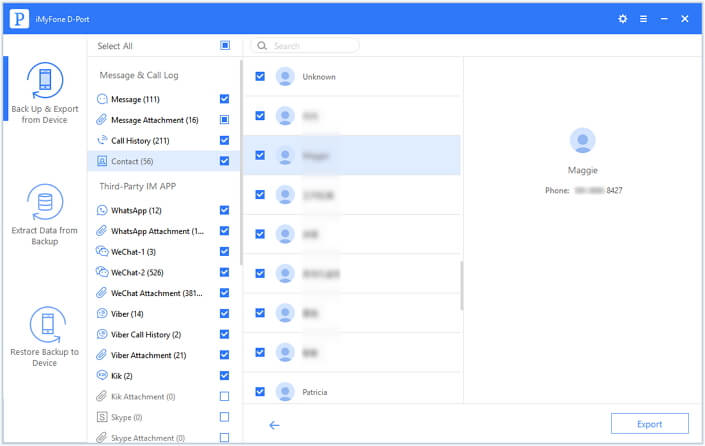The width and height of the screenshot is (705, 446).
Task: Click the Viber Attachment paperclip icon
Action: [102, 355]
